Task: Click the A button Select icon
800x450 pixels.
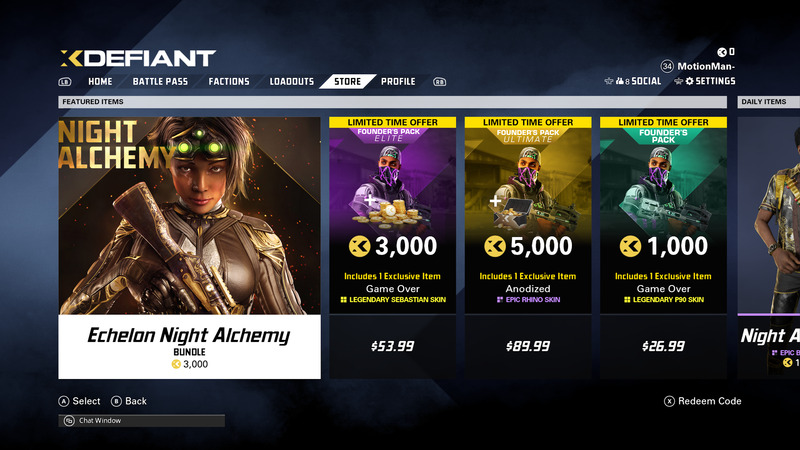Action: click(63, 402)
